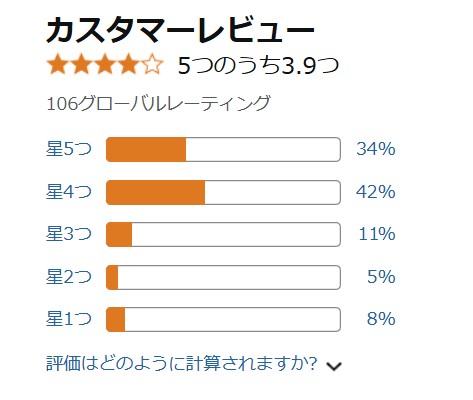Filter reviews by 星5つ label
Screen dimensions: 473x400
coord(69,149)
